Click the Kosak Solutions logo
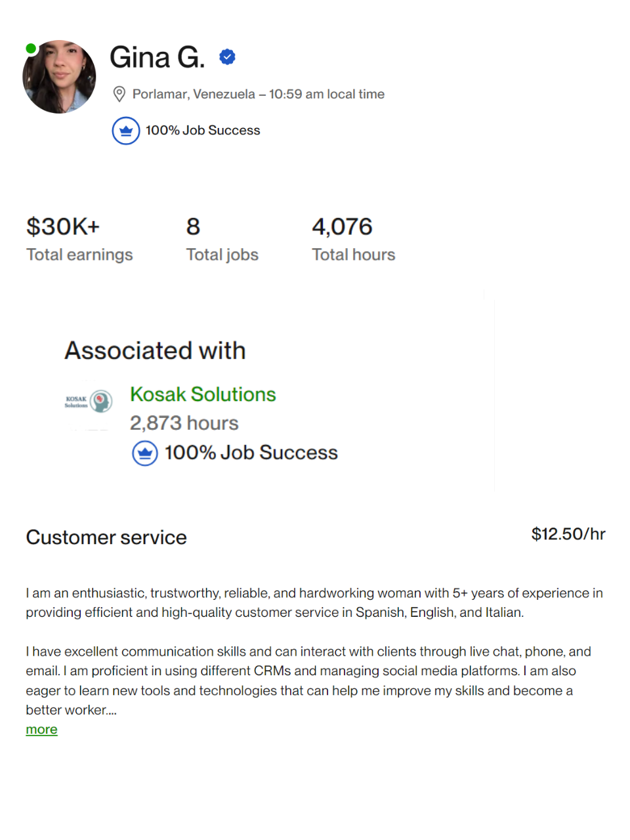 (x=89, y=401)
